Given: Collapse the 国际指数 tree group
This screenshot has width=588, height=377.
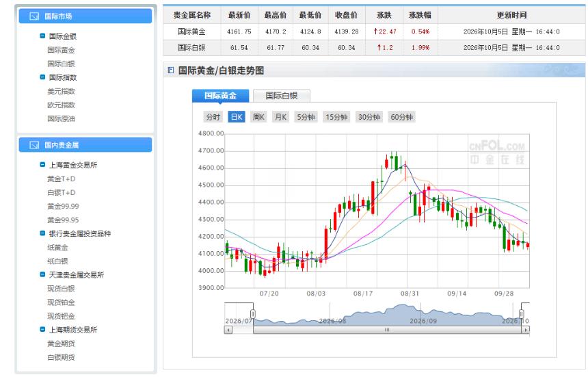Looking at the screenshot, I should [42, 77].
